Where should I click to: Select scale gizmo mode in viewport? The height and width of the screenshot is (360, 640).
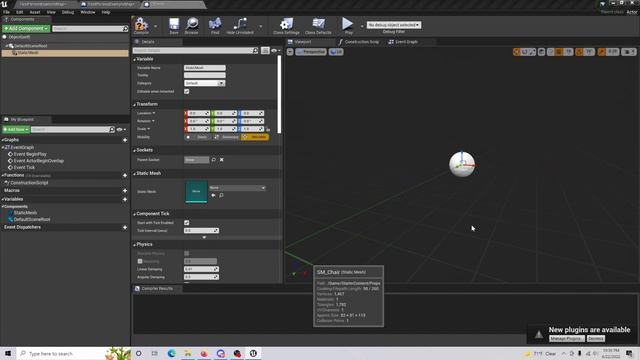tap(532, 52)
